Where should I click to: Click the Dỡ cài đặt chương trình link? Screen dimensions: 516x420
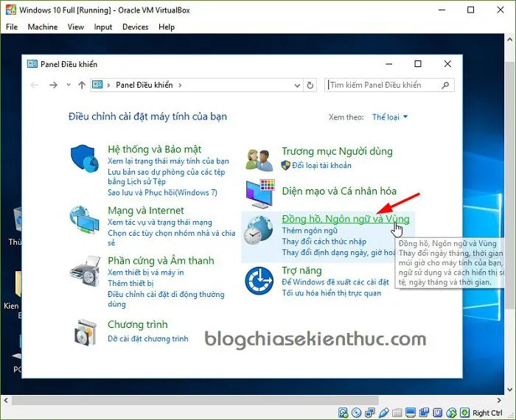(x=148, y=339)
